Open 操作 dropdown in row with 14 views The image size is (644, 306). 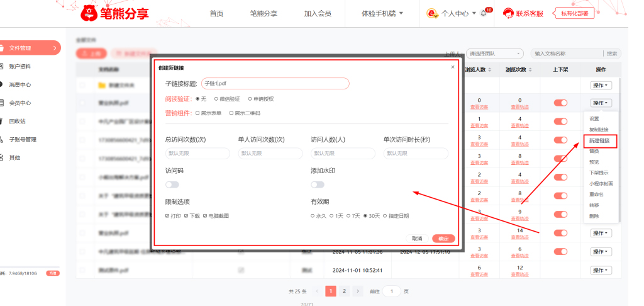click(x=601, y=233)
